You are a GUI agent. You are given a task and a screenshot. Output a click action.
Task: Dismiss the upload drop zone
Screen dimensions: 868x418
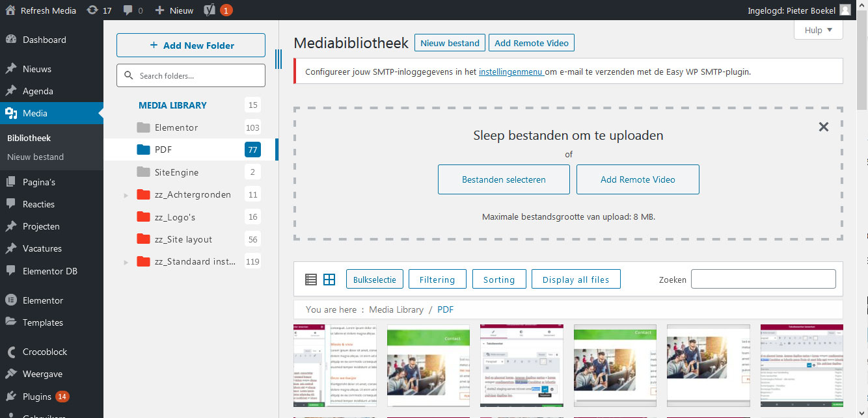point(823,127)
